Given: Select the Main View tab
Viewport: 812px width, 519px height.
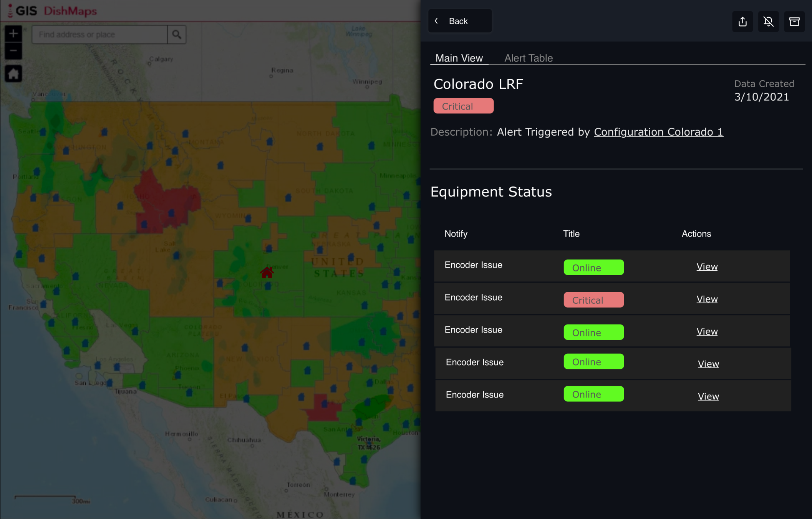Looking at the screenshot, I should (x=459, y=58).
